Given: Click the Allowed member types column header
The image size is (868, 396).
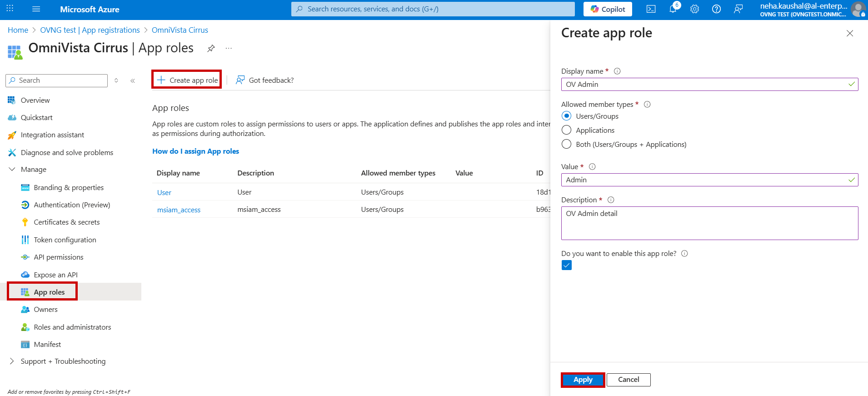Looking at the screenshot, I should (x=398, y=173).
